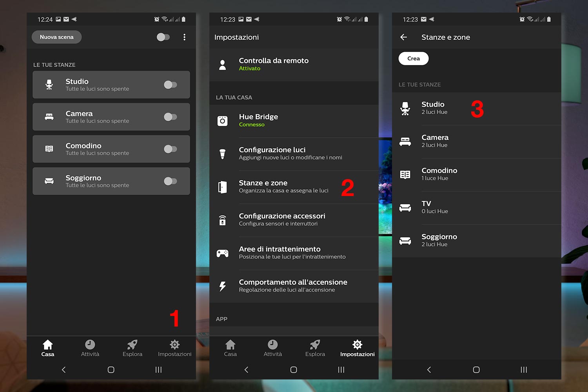Tap the back arrow beside Stanze e zone
The width and height of the screenshot is (588, 392).
[x=403, y=37]
